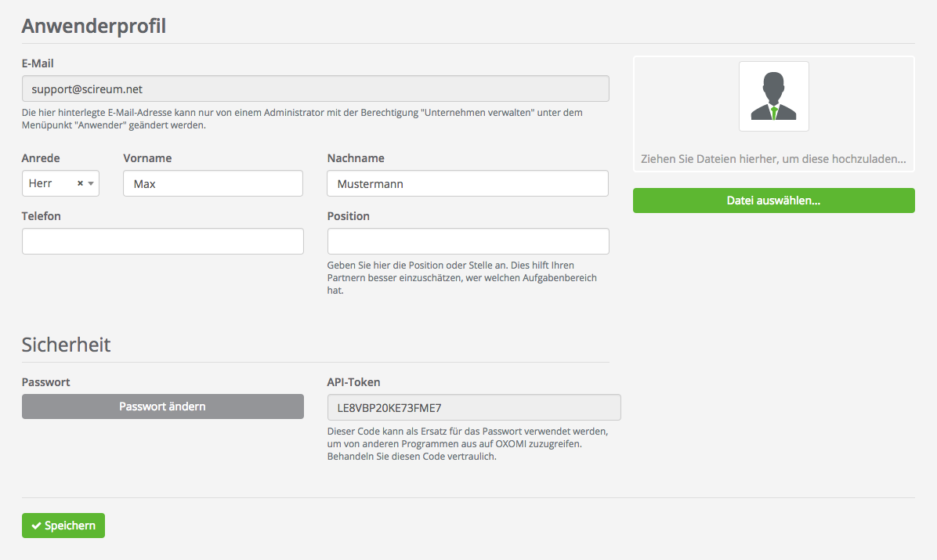
Task: Expand the Anrede dropdown arrow
Action: (x=91, y=183)
